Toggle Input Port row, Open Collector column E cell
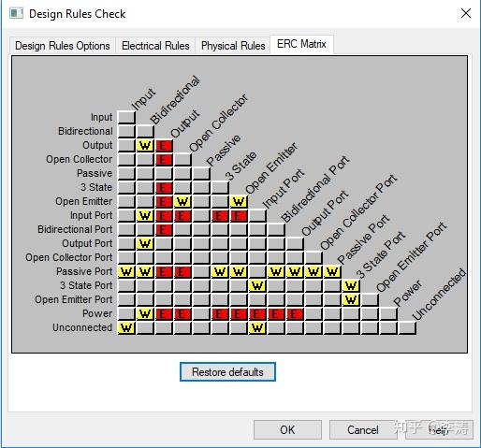Screen dimensions: 481x448 (x=182, y=216)
